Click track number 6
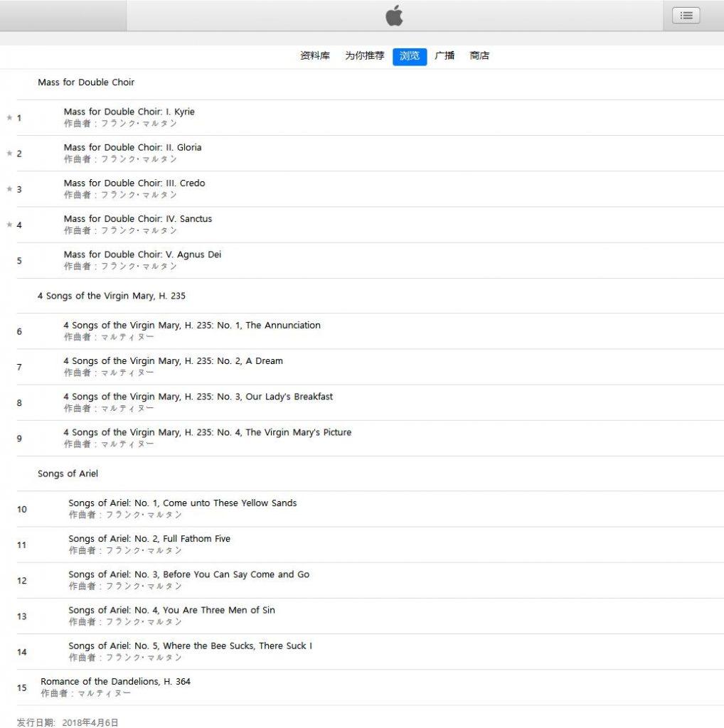This screenshot has width=724, height=728. 19,331
